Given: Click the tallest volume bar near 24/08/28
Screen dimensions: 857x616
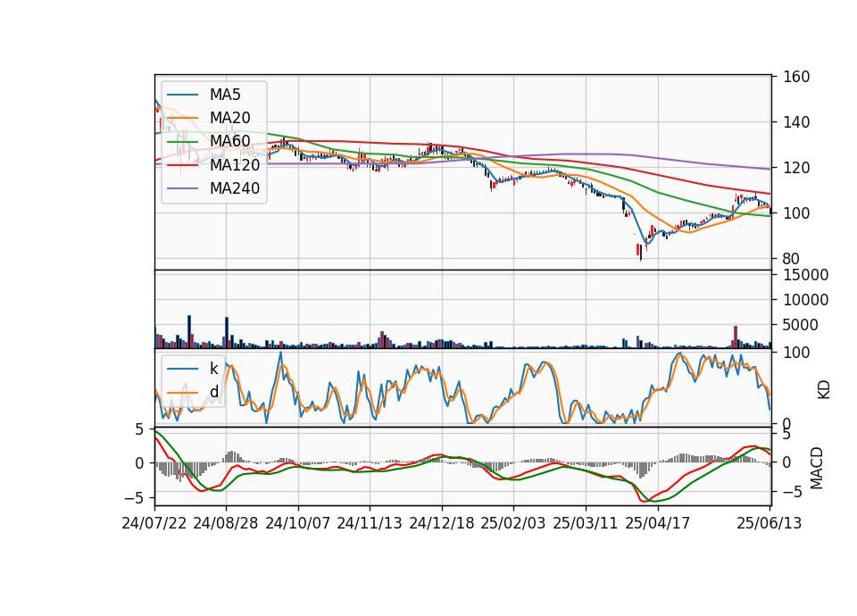Looking at the screenshot, I should [x=227, y=332].
